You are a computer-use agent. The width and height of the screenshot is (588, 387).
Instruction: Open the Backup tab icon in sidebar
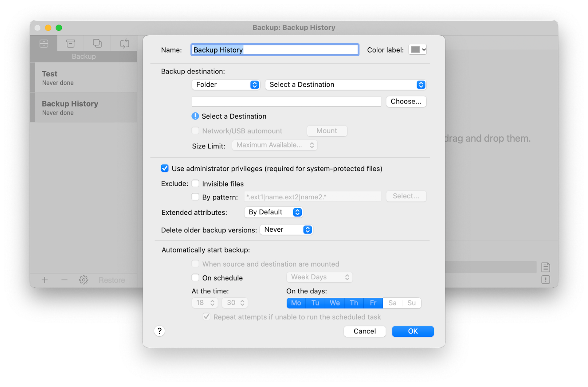(x=44, y=43)
